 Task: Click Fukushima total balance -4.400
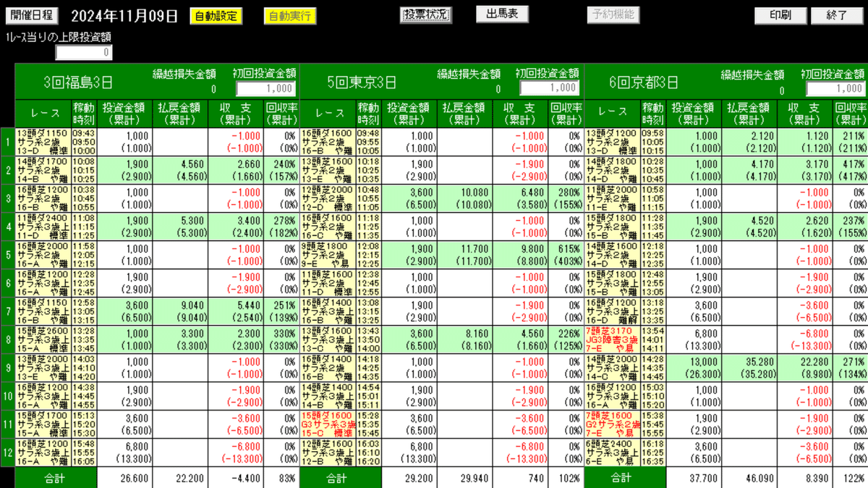[x=236, y=478]
